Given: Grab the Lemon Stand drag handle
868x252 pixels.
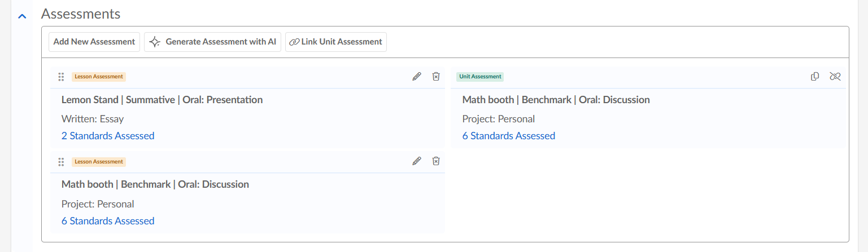Looking at the screenshot, I should (61, 77).
